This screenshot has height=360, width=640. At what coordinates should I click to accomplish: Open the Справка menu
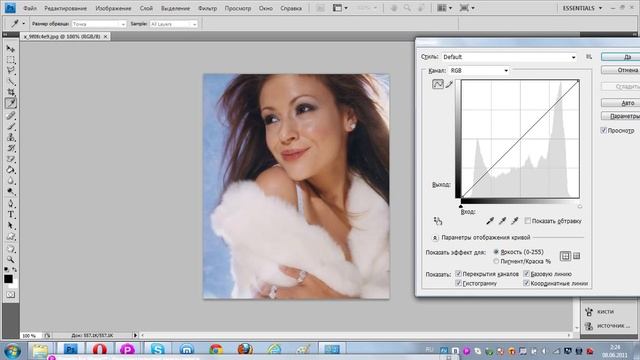pos(291,8)
